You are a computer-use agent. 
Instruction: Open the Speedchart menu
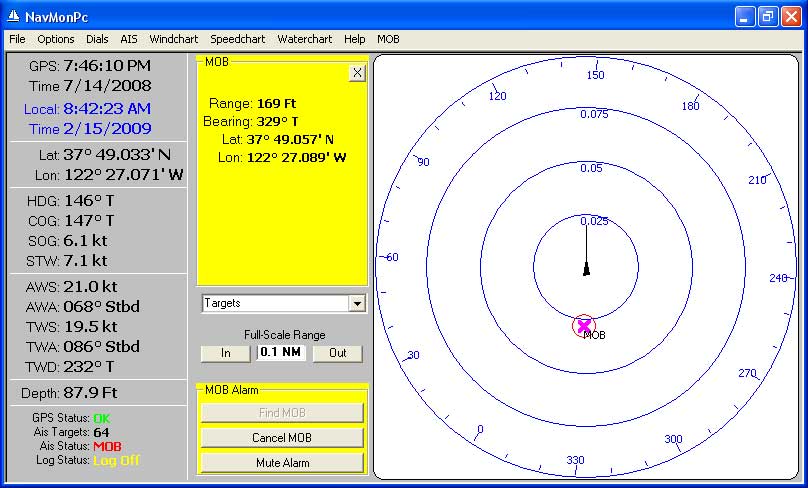point(238,39)
